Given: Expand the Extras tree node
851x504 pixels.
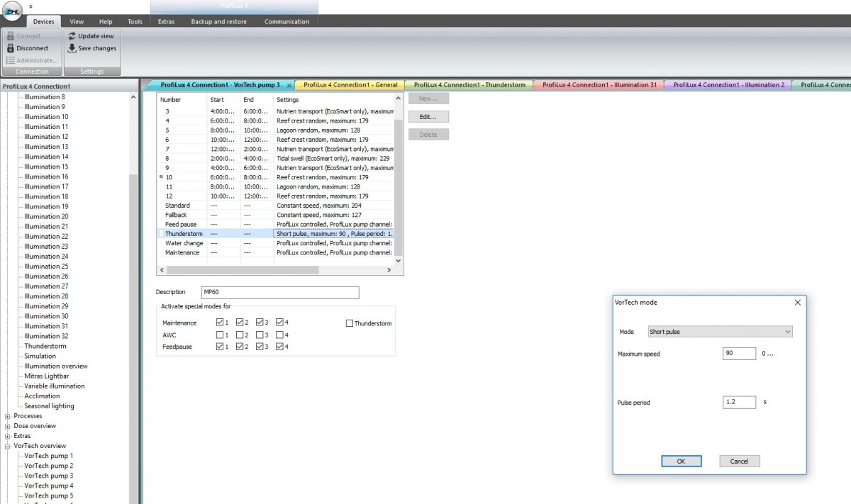Looking at the screenshot, I should click(8, 436).
